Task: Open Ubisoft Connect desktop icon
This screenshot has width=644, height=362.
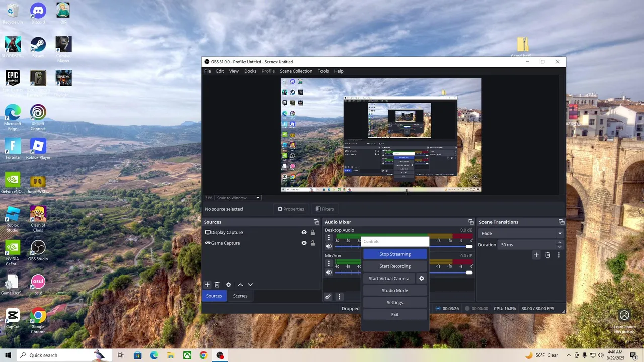Action: (38, 118)
